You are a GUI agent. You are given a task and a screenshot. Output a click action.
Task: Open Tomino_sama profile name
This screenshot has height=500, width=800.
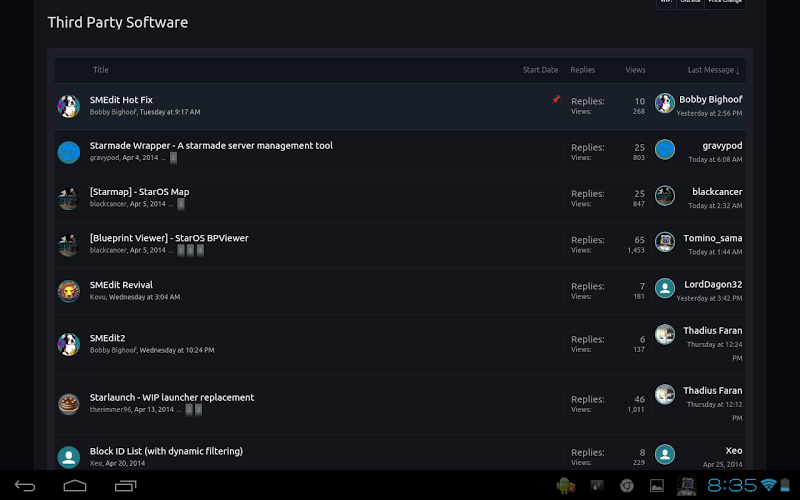click(x=713, y=238)
